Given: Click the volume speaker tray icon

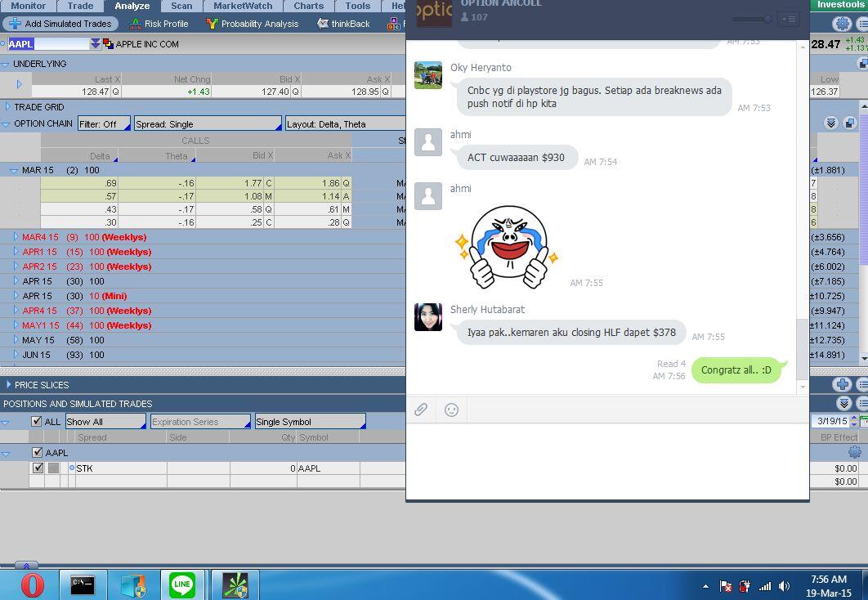Looking at the screenshot, I should pyautogui.click(x=784, y=586).
